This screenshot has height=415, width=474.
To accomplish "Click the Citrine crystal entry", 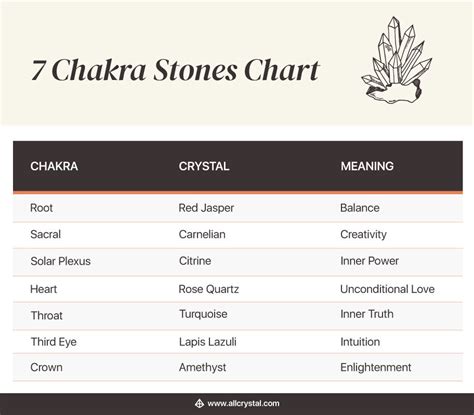I will point(195,261).
